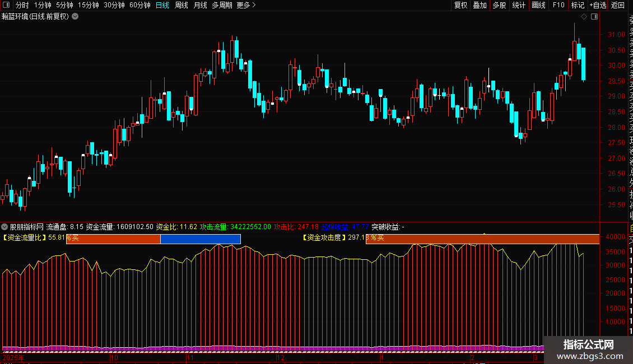Click the red segment of 资金流量比 bar
The image size is (633, 364).
pos(114,239)
